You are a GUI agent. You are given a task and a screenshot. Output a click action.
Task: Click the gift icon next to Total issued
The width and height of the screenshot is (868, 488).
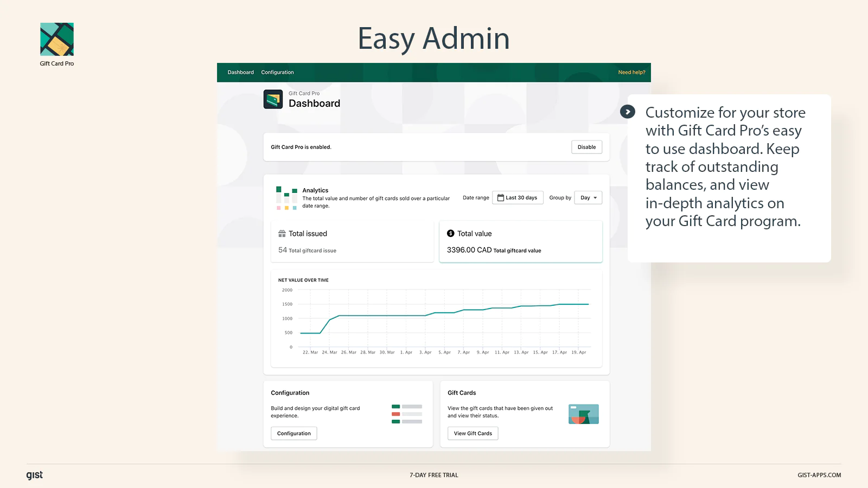pyautogui.click(x=282, y=234)
